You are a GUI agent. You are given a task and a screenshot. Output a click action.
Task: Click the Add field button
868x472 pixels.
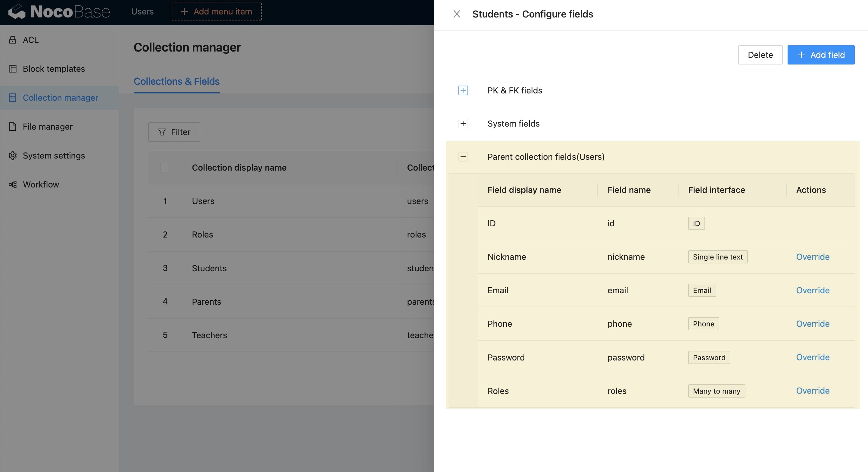click(x=820, y=55)
